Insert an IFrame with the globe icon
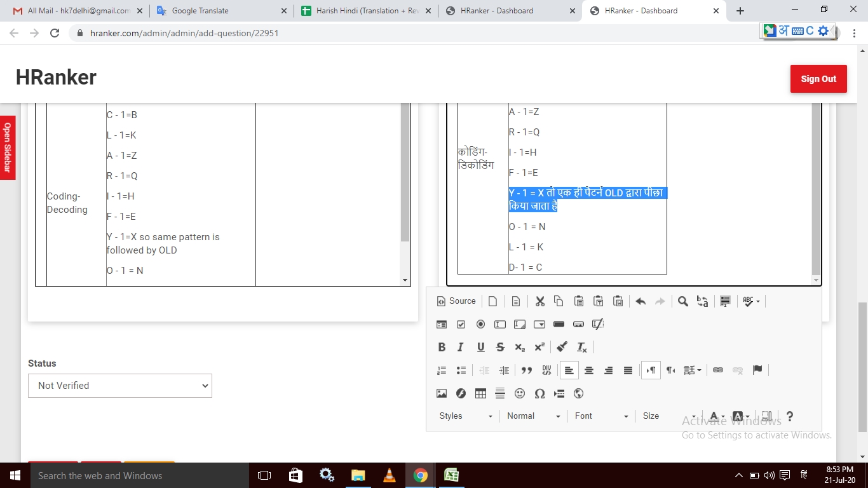 (x=578, y=393)
